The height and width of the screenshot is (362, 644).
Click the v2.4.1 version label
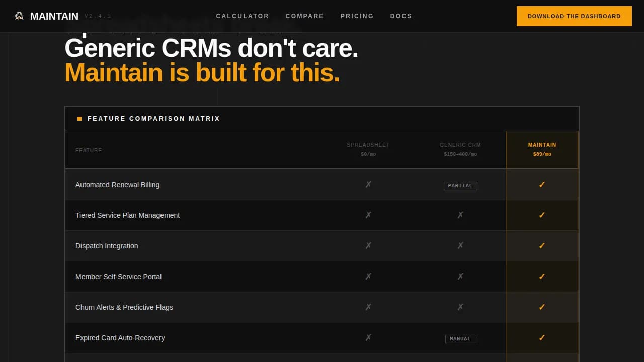click(98, 16)
